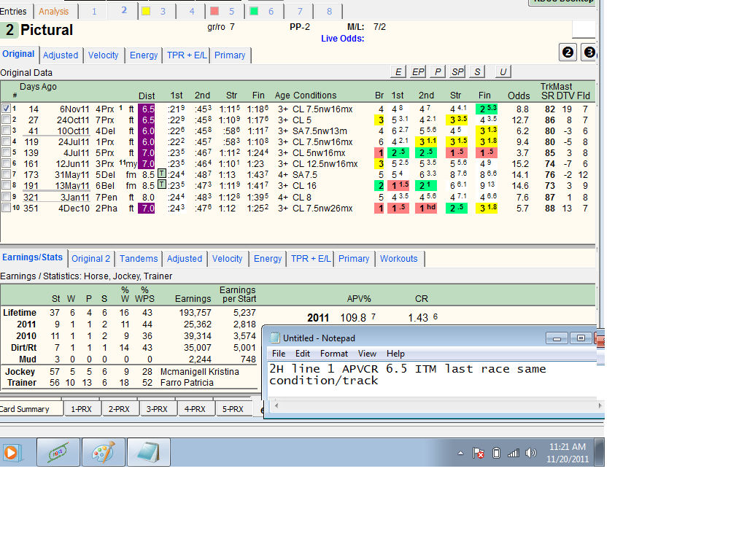Open the Original 2 tab
The image size is (747, 560).
[91, 259]
